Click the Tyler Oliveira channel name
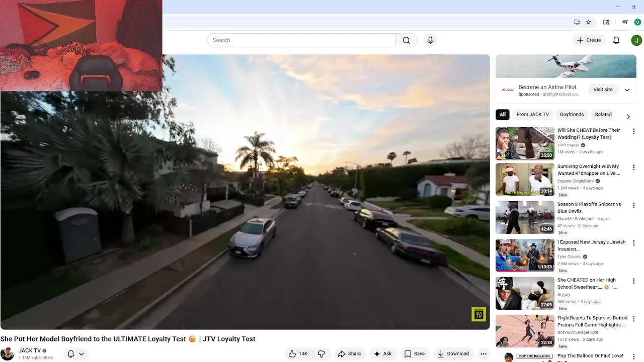This screenshot has width=644, height=362. click(569, 256)
